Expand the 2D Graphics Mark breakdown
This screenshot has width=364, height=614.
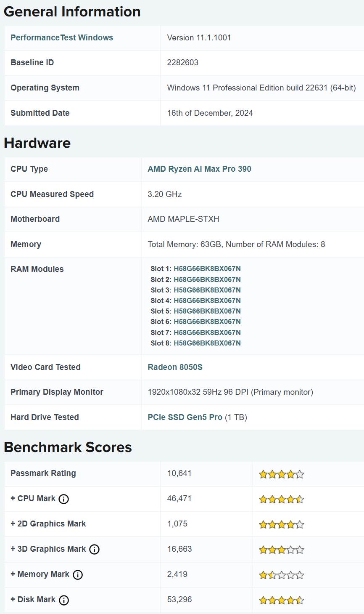[48, 524]
